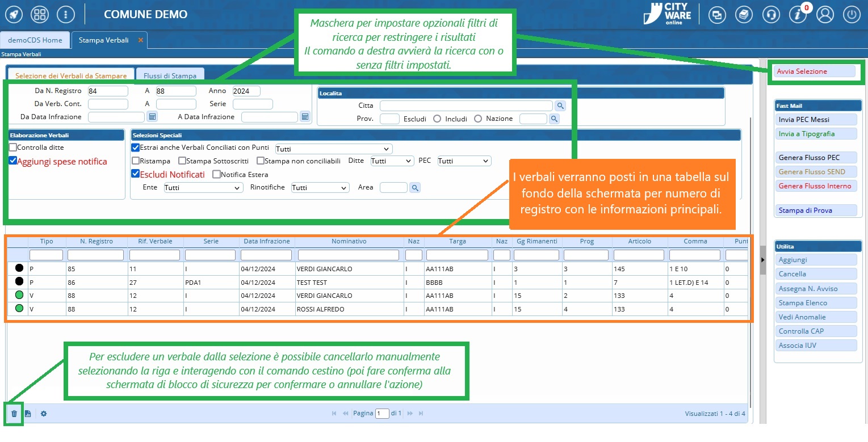Toggle the Escludi Notificati checkbox
Viewport: 868px width, 442px height.
pos(136,174)
